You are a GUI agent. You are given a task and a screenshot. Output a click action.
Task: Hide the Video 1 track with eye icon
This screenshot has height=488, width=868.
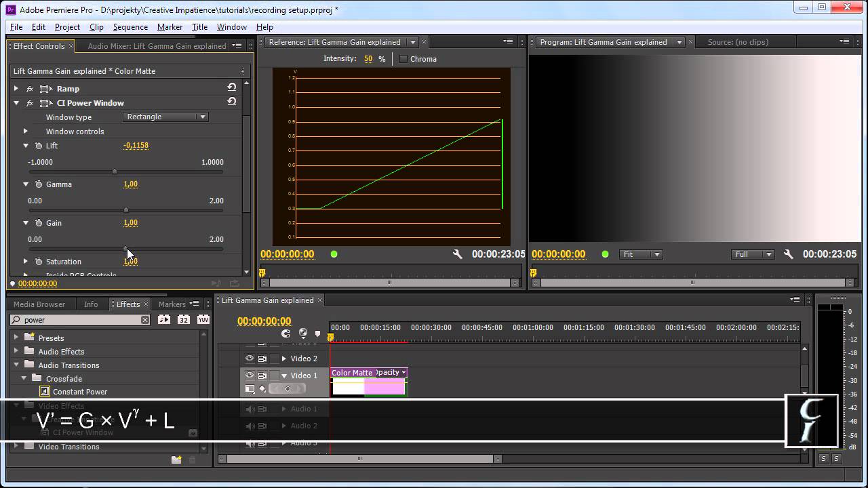250,375
